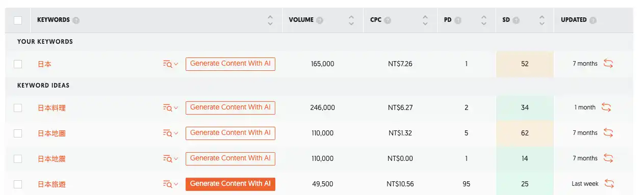
Task: Click the help icon next to UPDATED header
Action: (593, 20)
